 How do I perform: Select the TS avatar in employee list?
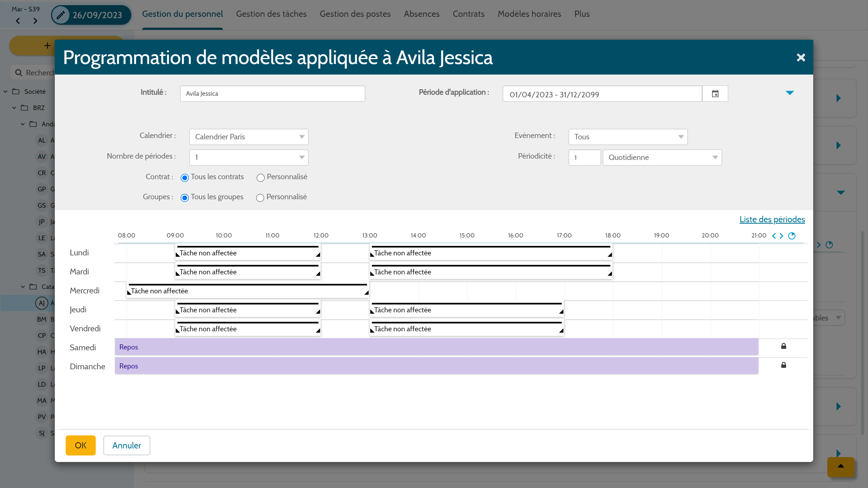(x=42, y=271)
